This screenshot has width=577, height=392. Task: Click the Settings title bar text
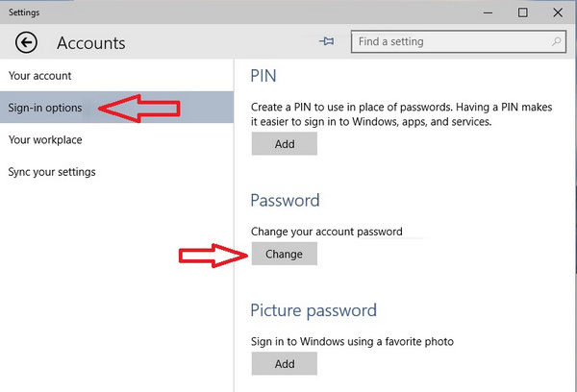(x=24, y=12)
